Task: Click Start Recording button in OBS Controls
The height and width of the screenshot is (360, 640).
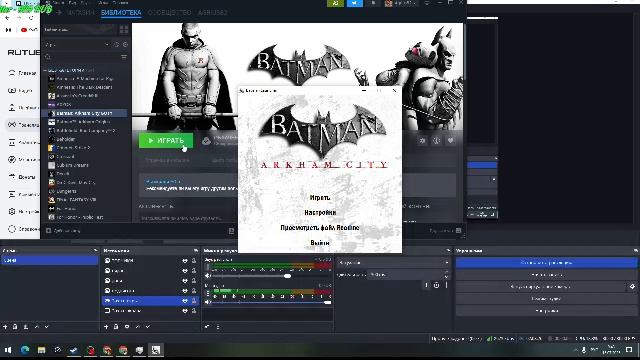Action: [546, 275]
